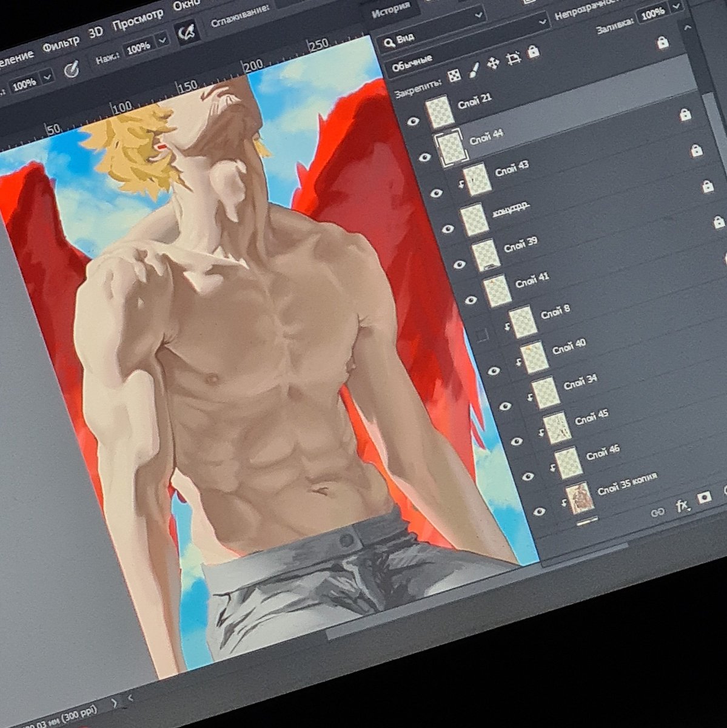Hide layer Слой 39 with eye icon

point(459,264)
